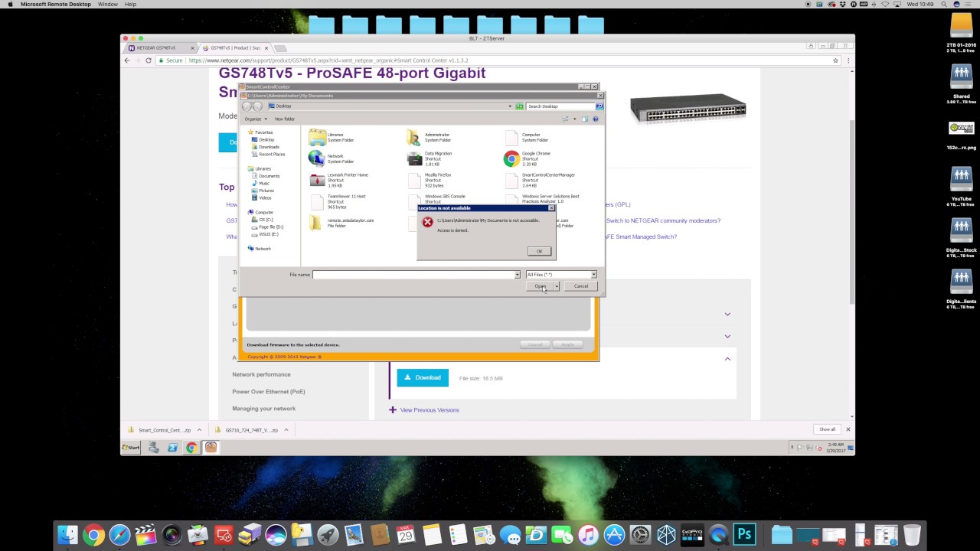Open the Organize menu in the file dialog
Viewport: 980px width, 551px height.
click(256, 119)
